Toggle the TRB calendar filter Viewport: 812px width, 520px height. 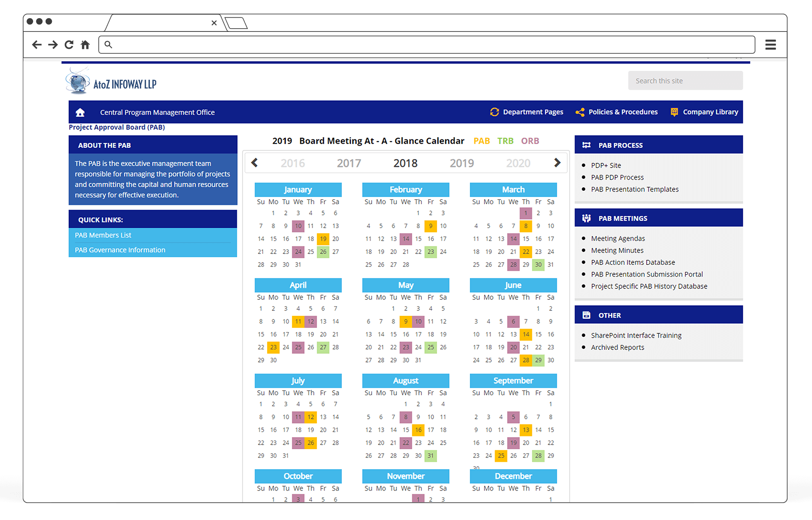(x=505, y=141)
